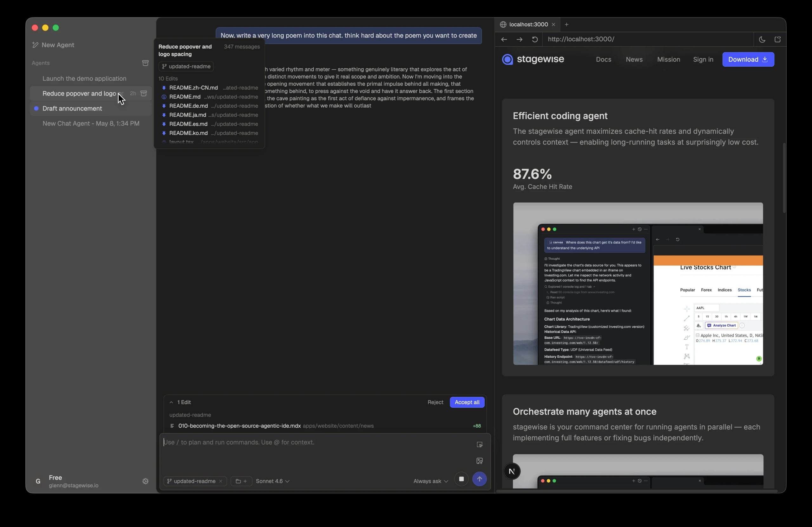Start a New Agent

(53, 45)
